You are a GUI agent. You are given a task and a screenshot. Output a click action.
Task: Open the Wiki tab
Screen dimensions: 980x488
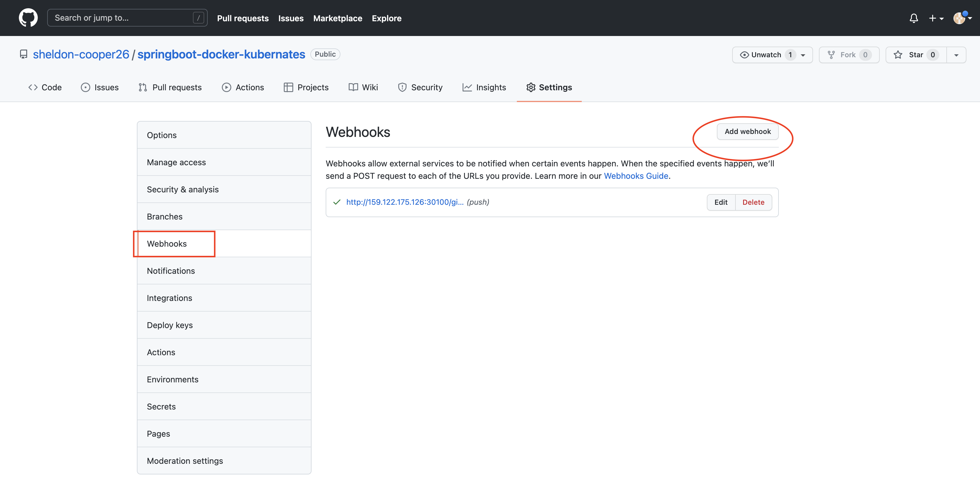coord(363,87)
